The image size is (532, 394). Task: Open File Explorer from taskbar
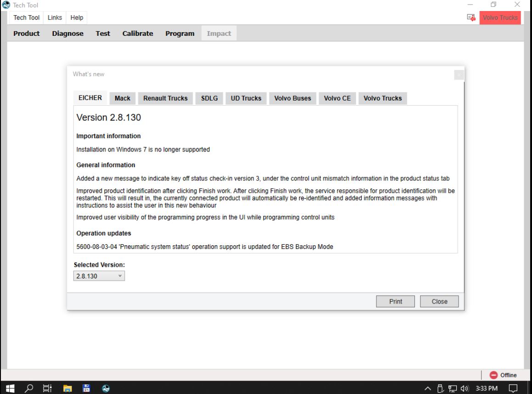67,388
